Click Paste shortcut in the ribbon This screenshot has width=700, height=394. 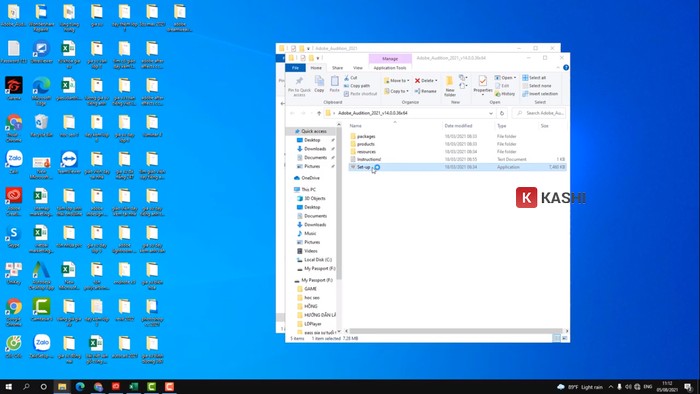coord(360,94)
